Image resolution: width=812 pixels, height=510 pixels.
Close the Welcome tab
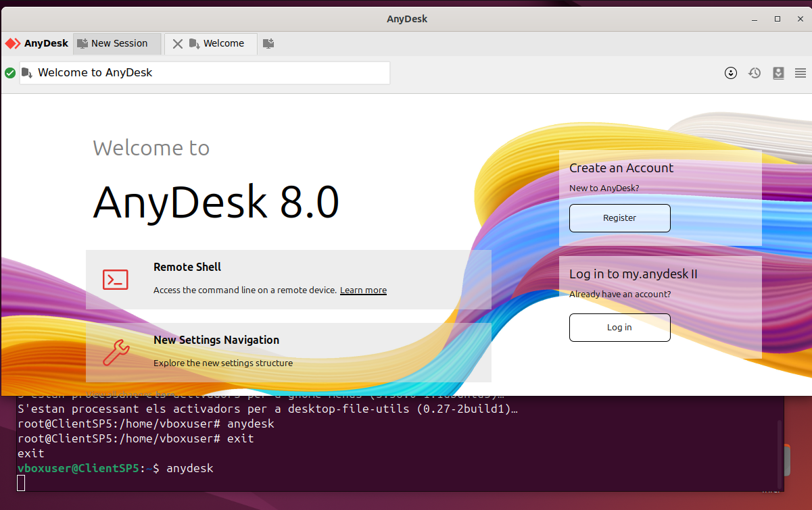pos(177,44)
